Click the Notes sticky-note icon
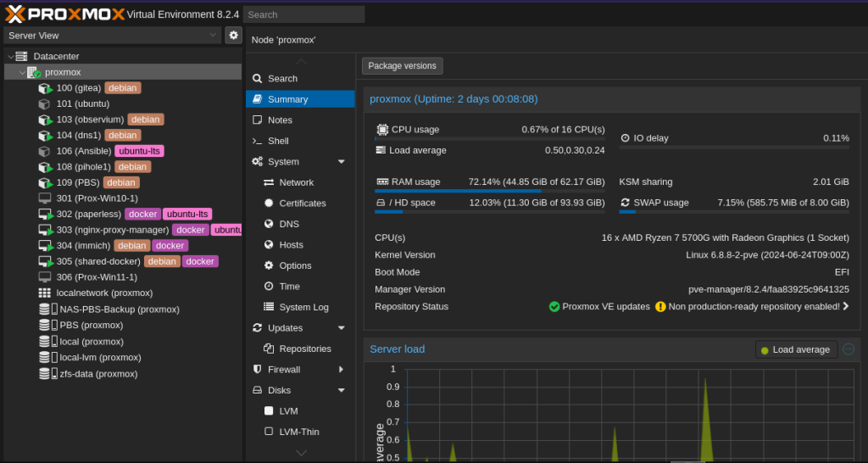 tap(257, 120)
